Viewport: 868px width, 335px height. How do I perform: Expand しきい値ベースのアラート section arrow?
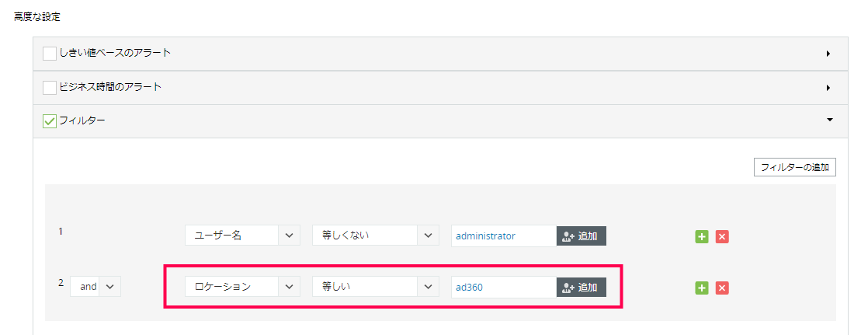(x=828, y=54)
